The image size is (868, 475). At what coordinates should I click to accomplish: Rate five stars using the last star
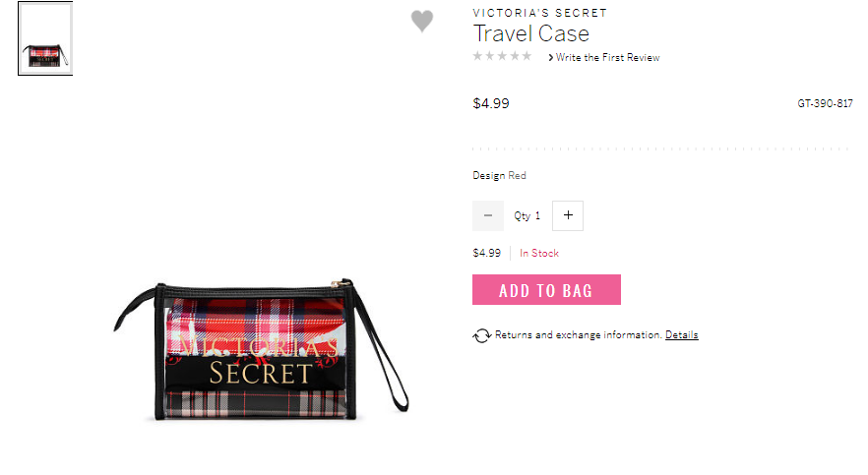click(527, 56)
